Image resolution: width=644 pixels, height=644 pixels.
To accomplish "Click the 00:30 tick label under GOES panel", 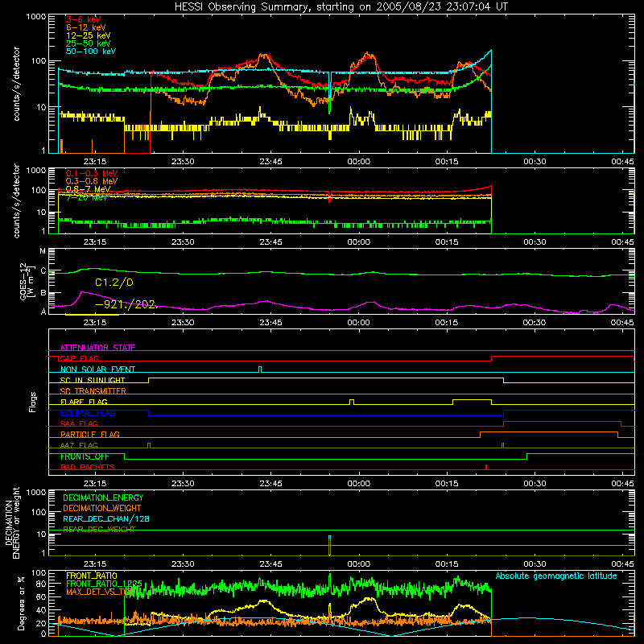I will pos(535,323).
